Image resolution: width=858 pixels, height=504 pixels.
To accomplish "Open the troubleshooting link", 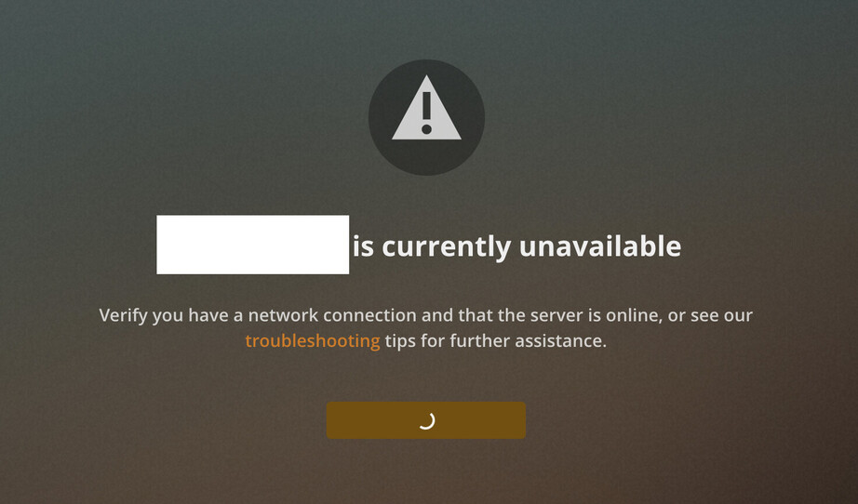I will coord(313,341).
